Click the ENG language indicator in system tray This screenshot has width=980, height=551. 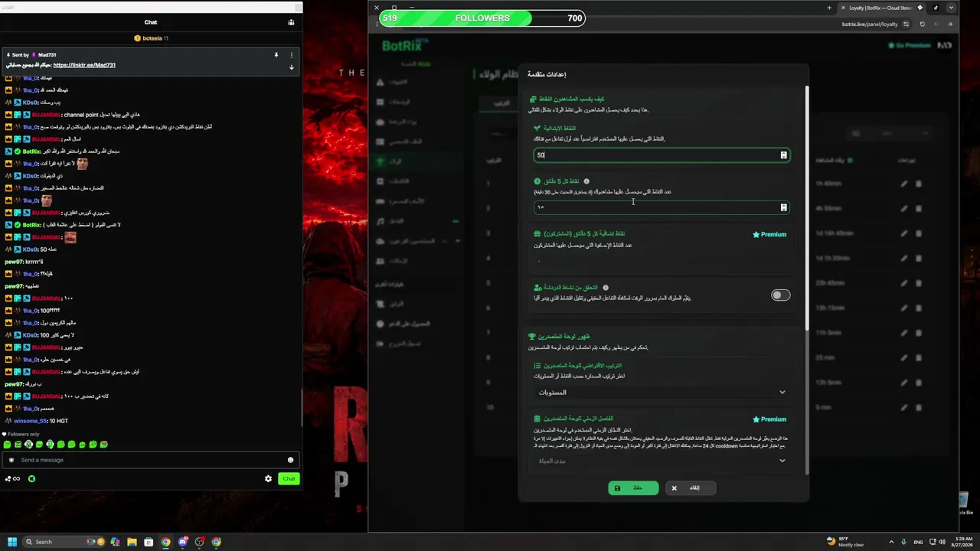[918, 542]
